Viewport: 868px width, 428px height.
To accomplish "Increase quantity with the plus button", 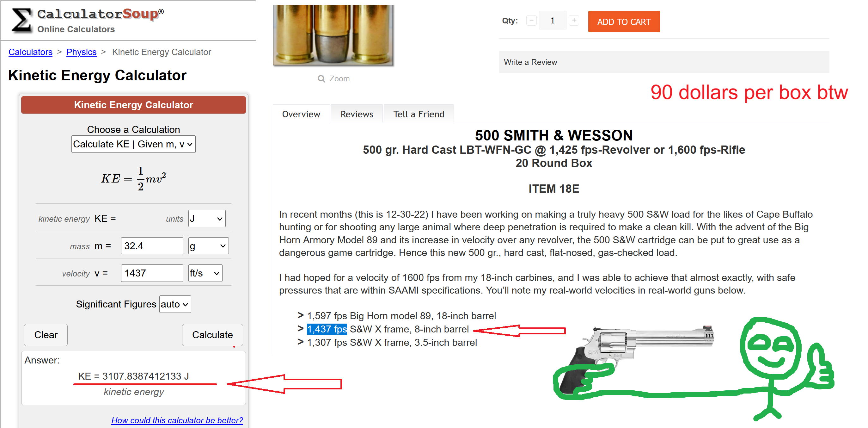I will coord(574,21).
